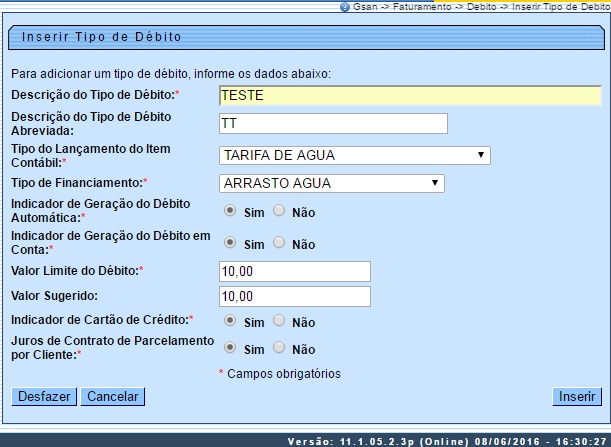Choose Não for Juros de Contrato de Parcelamento

[279, 348]
